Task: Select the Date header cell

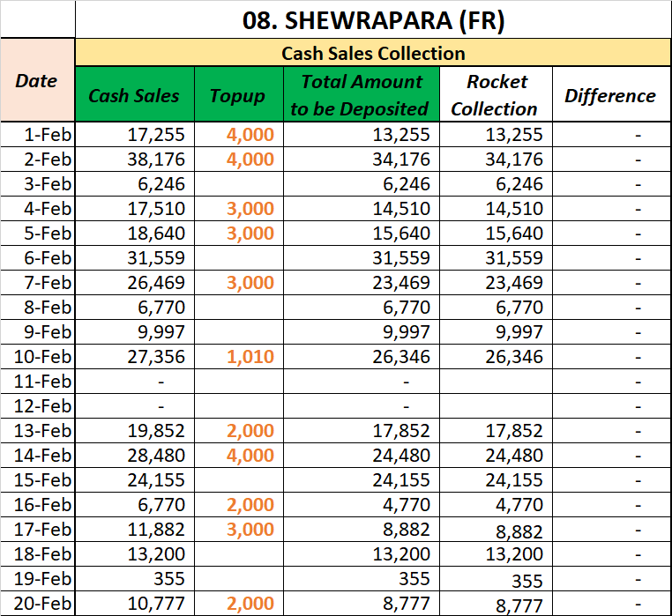Action: coord(37,80)
